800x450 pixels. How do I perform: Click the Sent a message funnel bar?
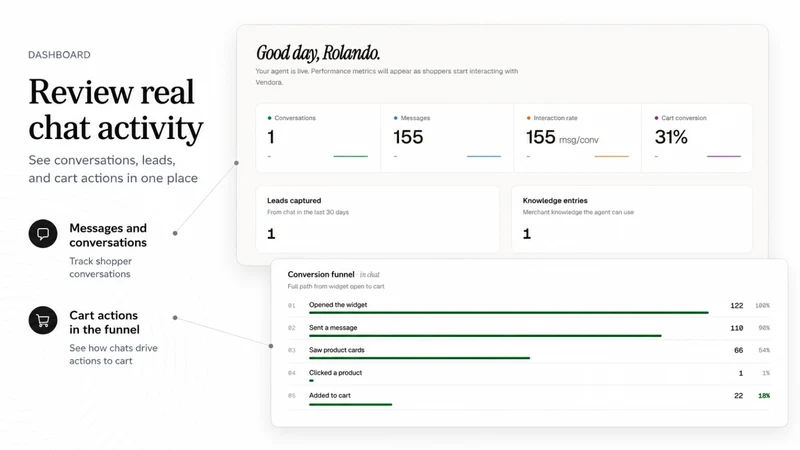pyautogui.click(x=485, y=336)
